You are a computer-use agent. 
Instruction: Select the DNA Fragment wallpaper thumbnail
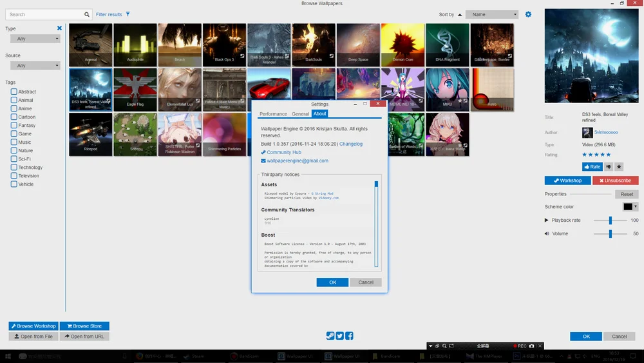point(448,44)
